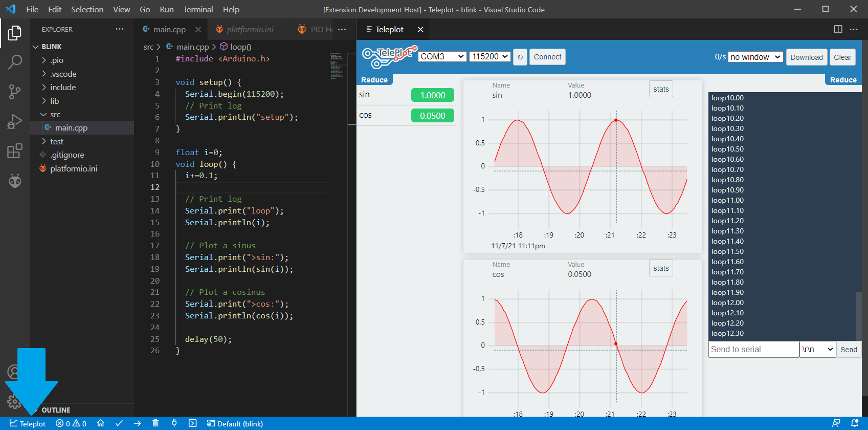Click the Teleplot logo
This screenshot has height=430, width=868.
click(389, 57)
